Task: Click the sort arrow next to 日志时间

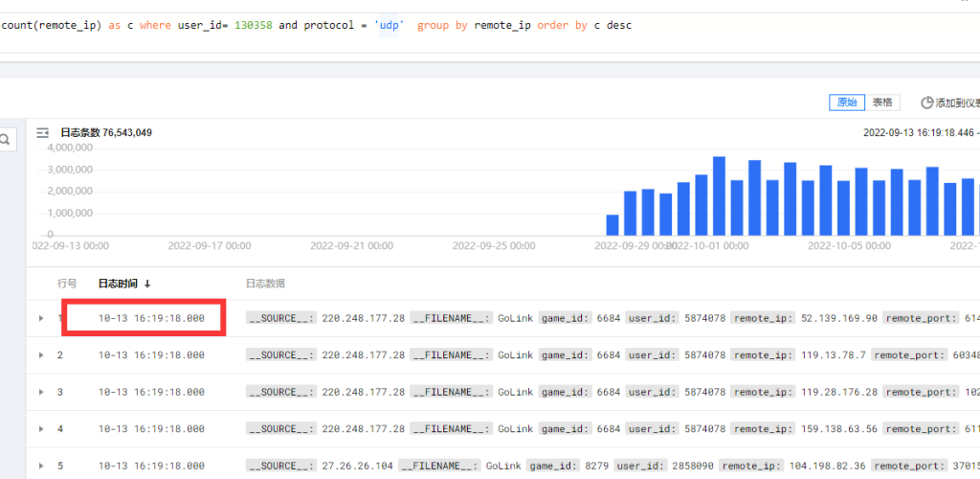Action: 147,284
